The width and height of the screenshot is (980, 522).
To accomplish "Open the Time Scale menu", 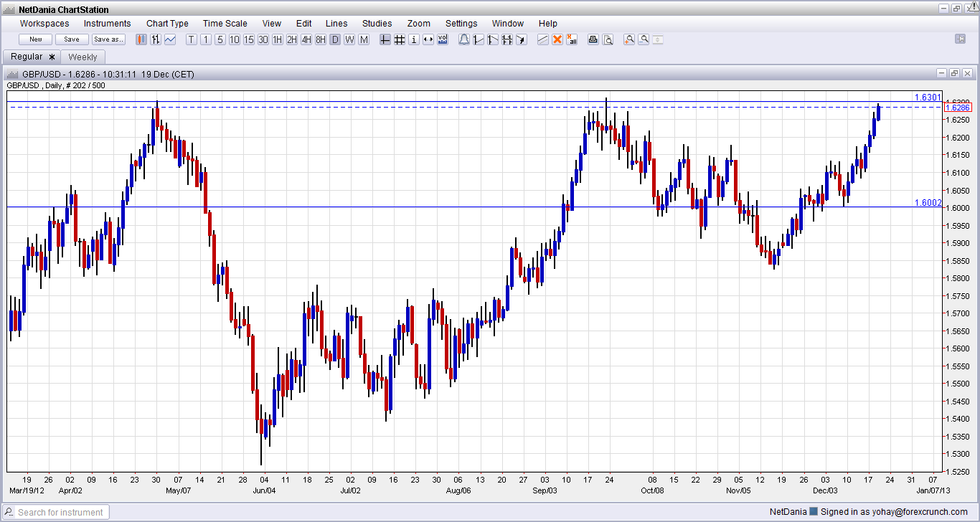I will (x=225, y=24).
